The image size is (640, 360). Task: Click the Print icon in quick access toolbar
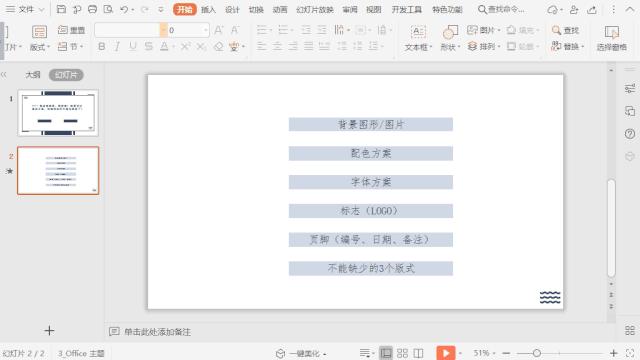[x=92, y=9]
